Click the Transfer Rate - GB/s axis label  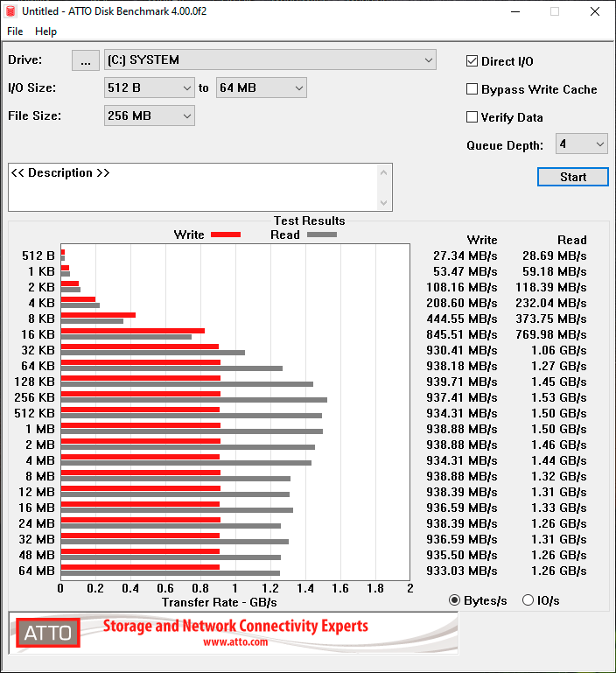220,602
